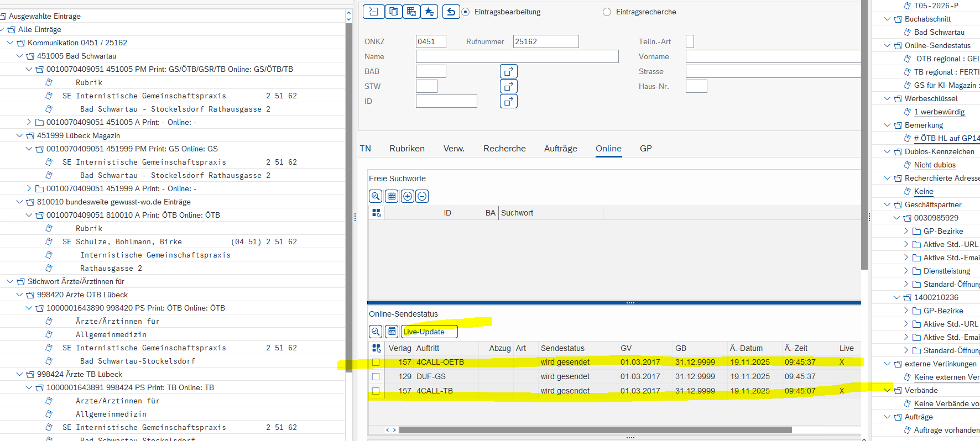Screen dimensions: 980x441
Task: Click the copy entry toolbar icon
Action: tap(393, 12)
